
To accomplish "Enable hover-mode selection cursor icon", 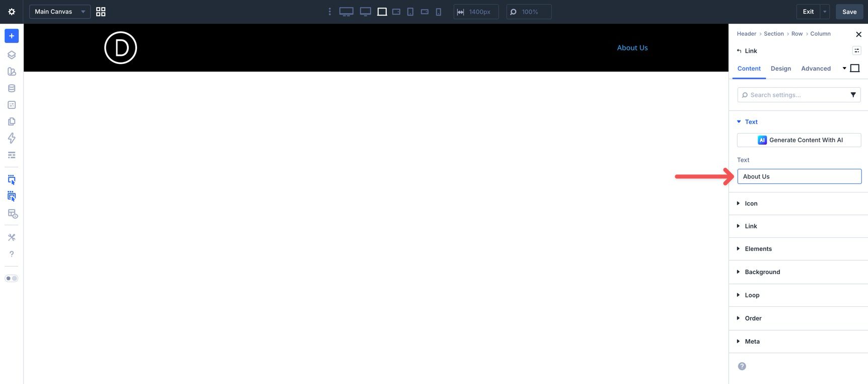I will 12,197.
